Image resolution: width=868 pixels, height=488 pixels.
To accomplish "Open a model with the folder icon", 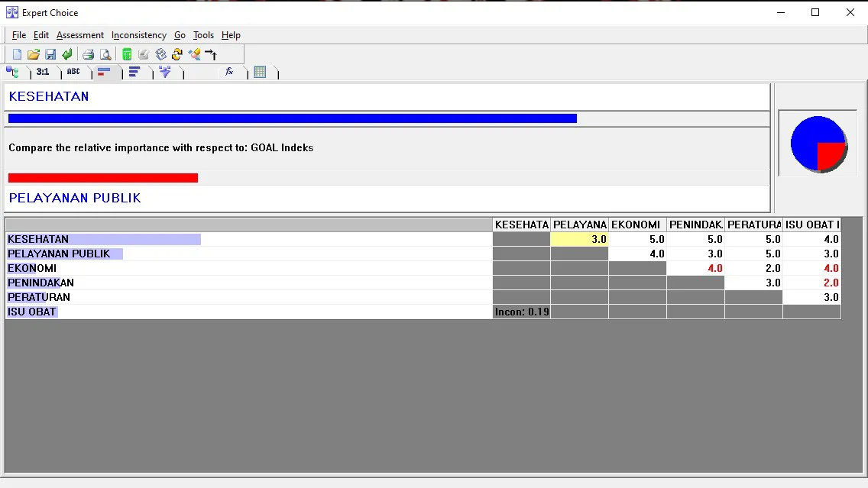I will pyautogui.click(x=34, y=54).
